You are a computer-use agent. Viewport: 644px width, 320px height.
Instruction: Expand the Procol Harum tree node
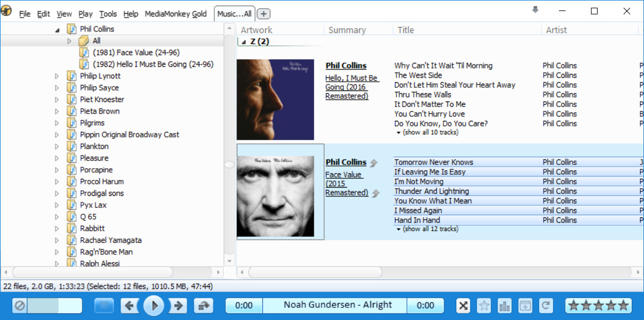(x=57, y=182)
